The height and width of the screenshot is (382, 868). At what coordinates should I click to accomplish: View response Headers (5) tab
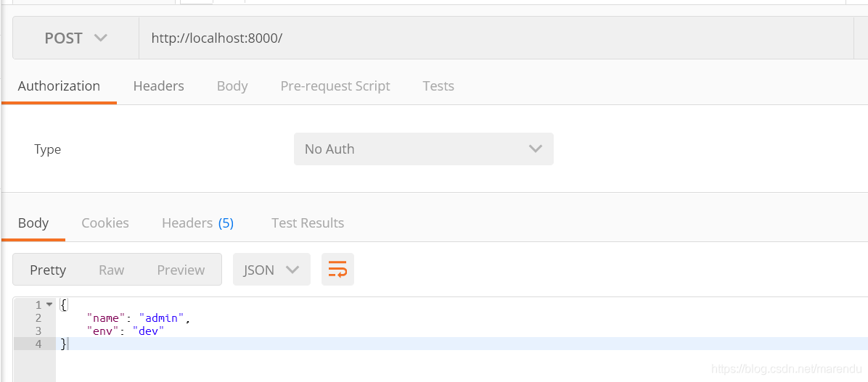197,223
